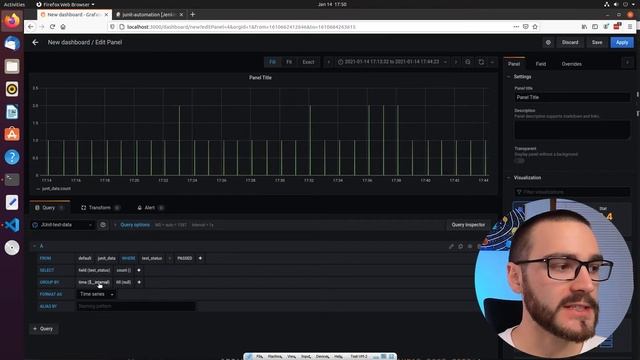Screen dimensions: 640x360
Task: Open the JUnit-test-data datasource dropdown
Action: click(x=62, y=225)
